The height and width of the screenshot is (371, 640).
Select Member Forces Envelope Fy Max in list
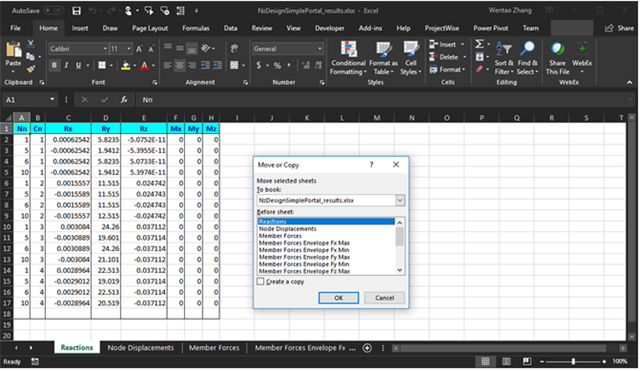[304, 257]
